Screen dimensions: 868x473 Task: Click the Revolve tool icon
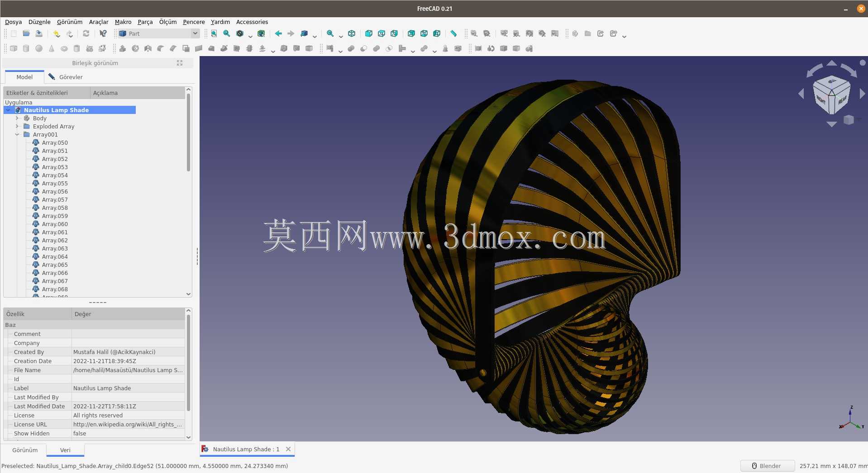pyautogui.click(x=135, y=48)
